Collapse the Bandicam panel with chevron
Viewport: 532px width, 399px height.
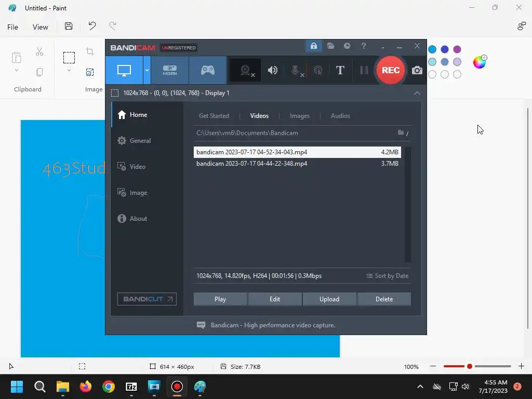417,93
